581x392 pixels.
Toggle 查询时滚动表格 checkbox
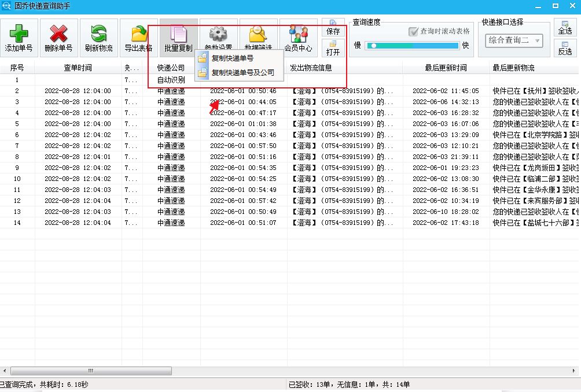[x=414, y=31]
